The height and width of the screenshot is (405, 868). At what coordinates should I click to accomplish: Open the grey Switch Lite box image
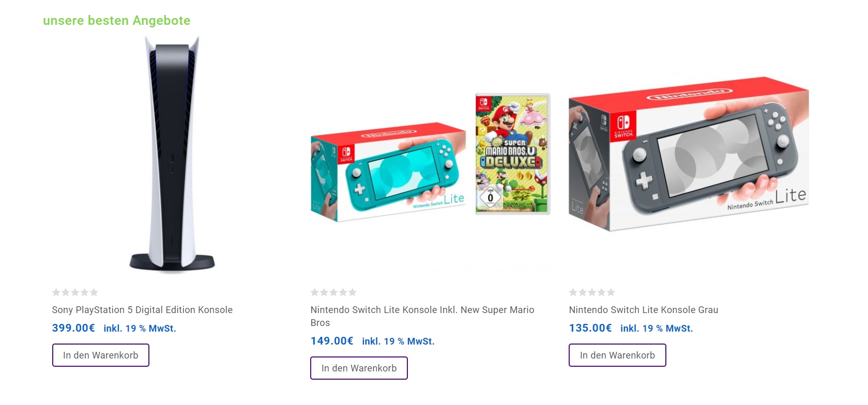(689, 154)
